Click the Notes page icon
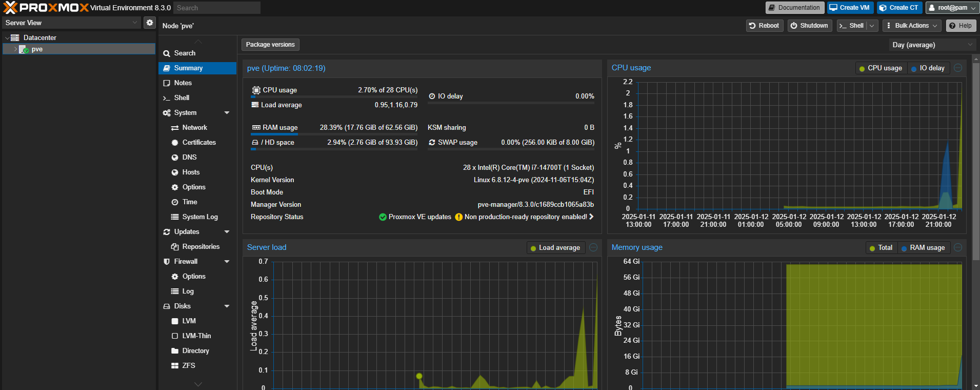This screenshot has width=980, height=390. point(167,83)
